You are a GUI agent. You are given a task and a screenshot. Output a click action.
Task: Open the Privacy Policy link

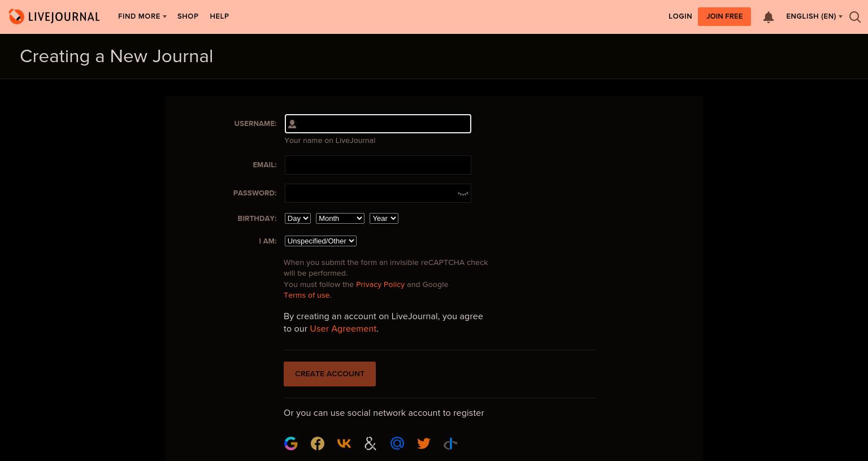click(380, 285)
